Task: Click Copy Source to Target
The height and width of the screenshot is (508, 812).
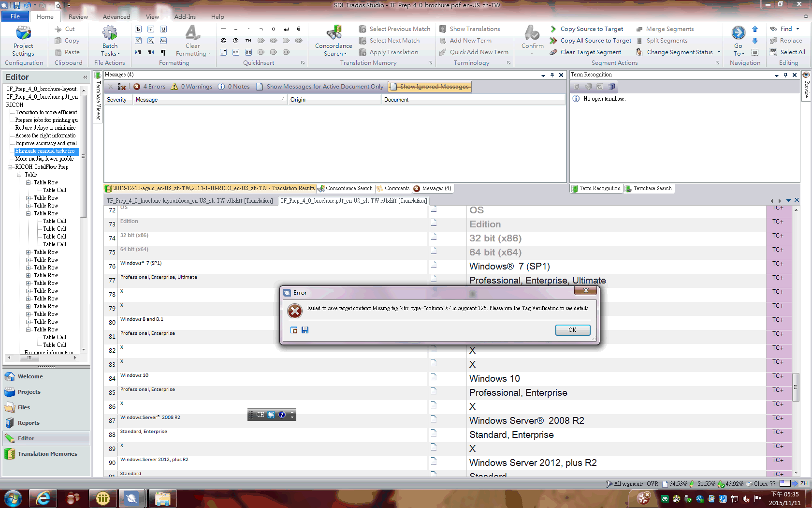Action: click(586, 29)
